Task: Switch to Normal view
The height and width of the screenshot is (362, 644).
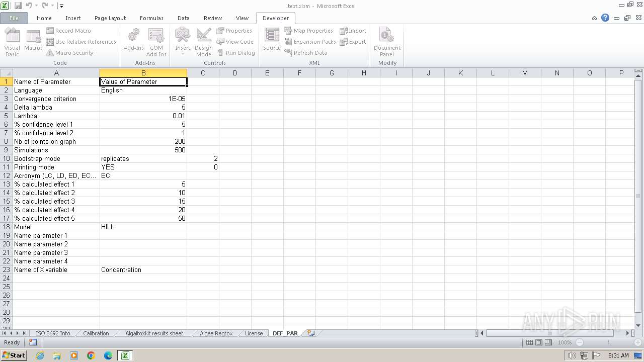Action: pyautogui.click(x=529, y=342)
